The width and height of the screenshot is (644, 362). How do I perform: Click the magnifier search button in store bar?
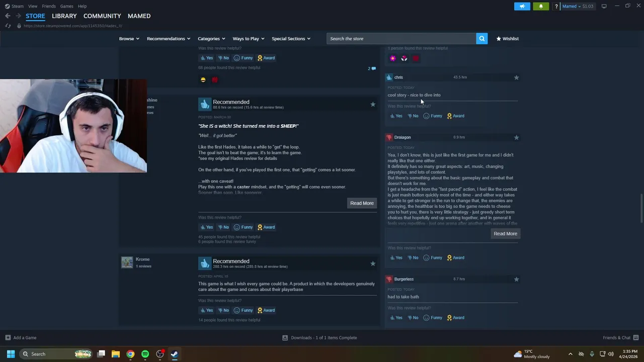coord(481,39)
